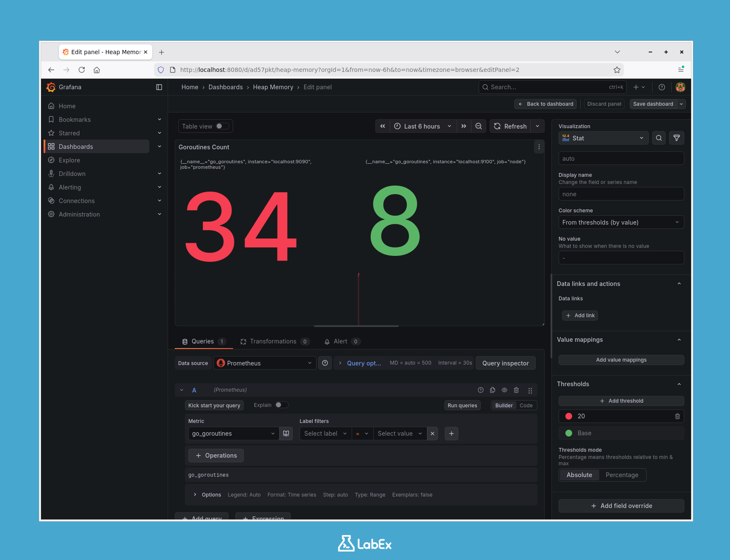Open top bar help icon
Viewport: 730px width, 560px height.
coord(662,87)
